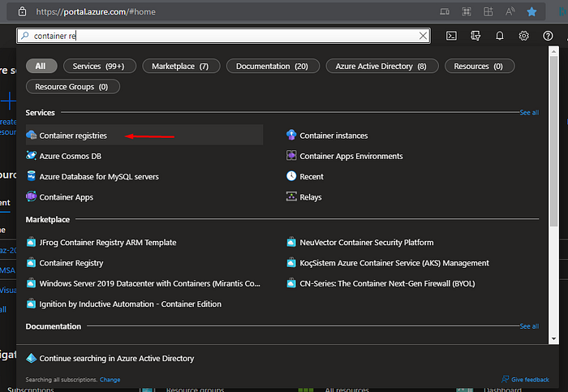Click the Container Apps Environments icon
Viewport: 568px width, 392px height.
point(291,156)
